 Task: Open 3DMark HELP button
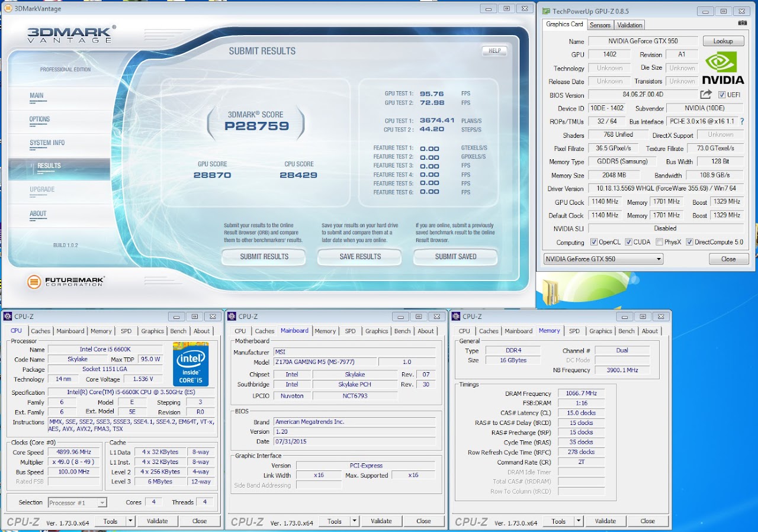(494, 51)
